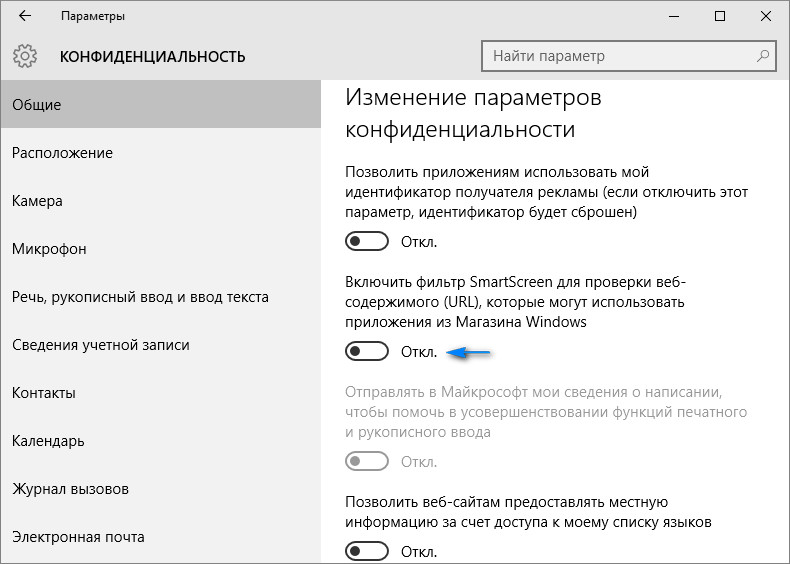790x564 pixels.
Task: Open the 'Электронная почта' section
Action: (161, 537)
